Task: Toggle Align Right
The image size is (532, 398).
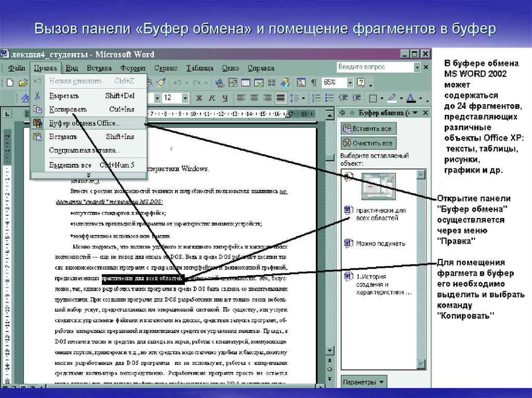Action: (x=267, y=98)
